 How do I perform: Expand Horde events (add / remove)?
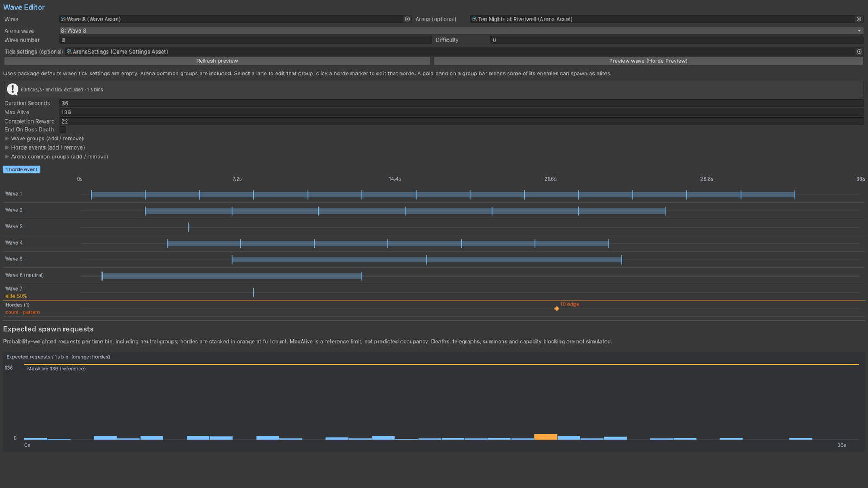coord(44,147)
